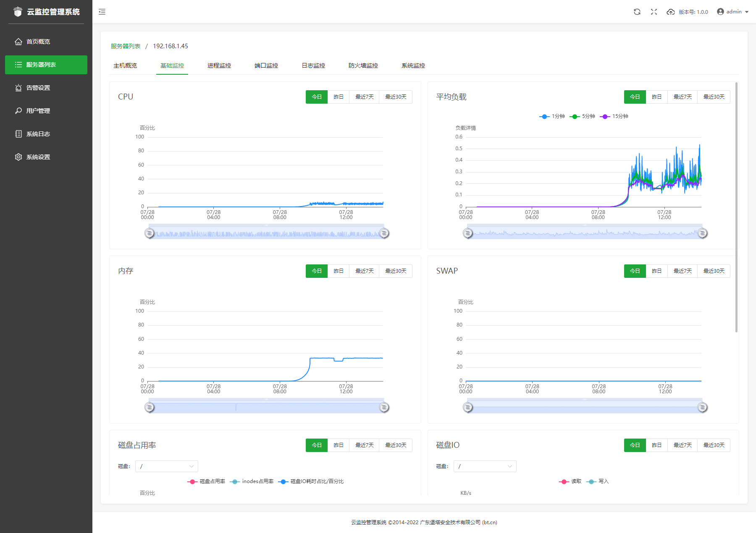Screen dimensions: 756x533
Task: Click CPU chart zoom slider left handle
Action: (x=150, y=233)
